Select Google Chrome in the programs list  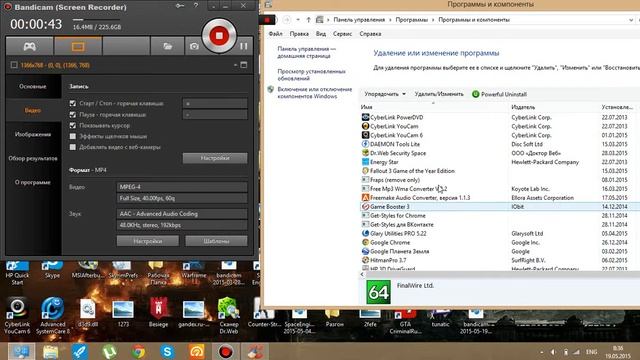[389, 242]
